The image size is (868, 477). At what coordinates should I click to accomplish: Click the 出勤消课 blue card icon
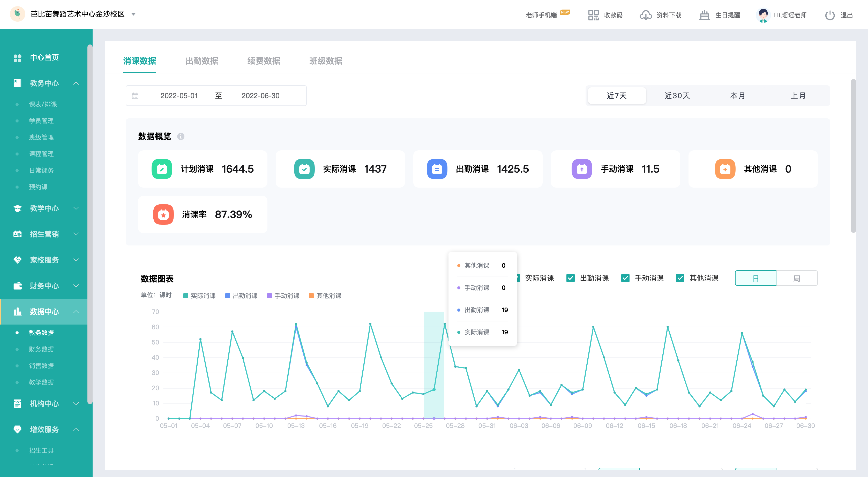pyautogui.click(x=437, y=169)
